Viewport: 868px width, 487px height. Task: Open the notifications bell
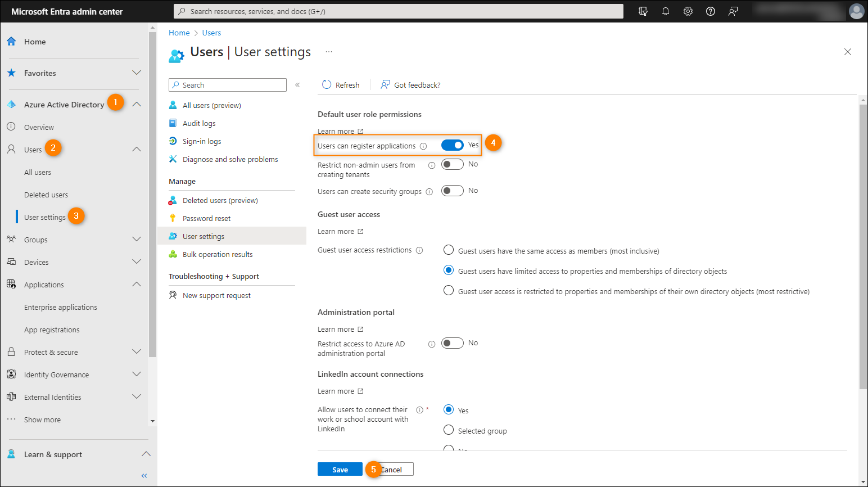point(666,11)
